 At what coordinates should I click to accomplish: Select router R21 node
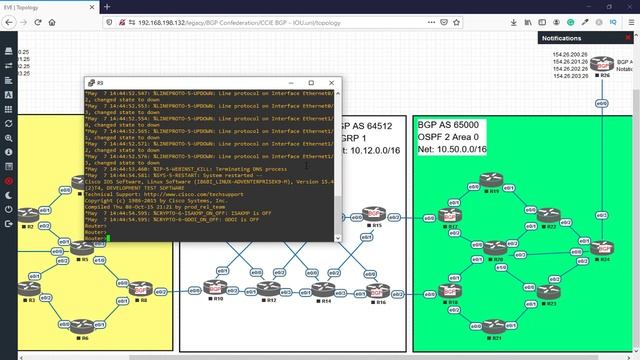tap(494, 327)
